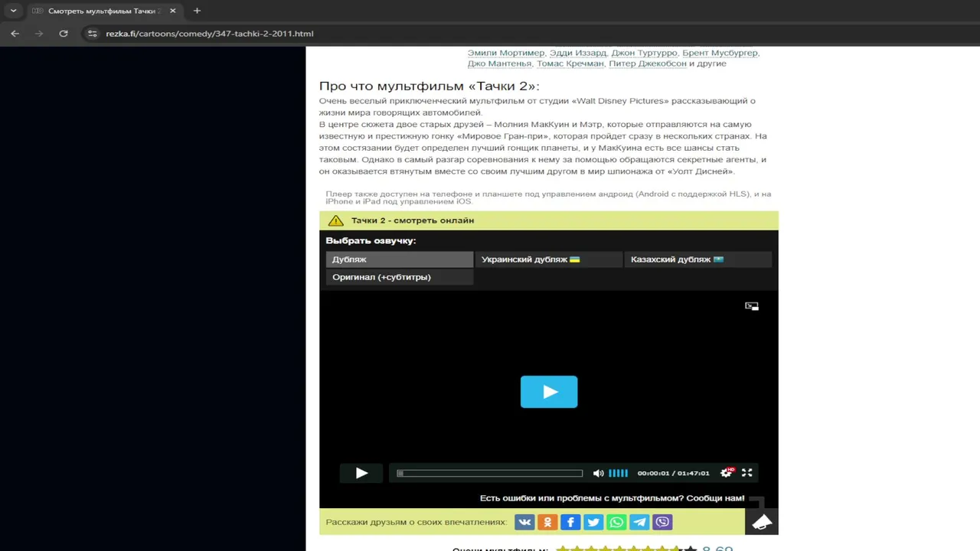Click the address bar URL
Image resolution: width=980 pixels, height=551 pixels.
pos(210,34)
